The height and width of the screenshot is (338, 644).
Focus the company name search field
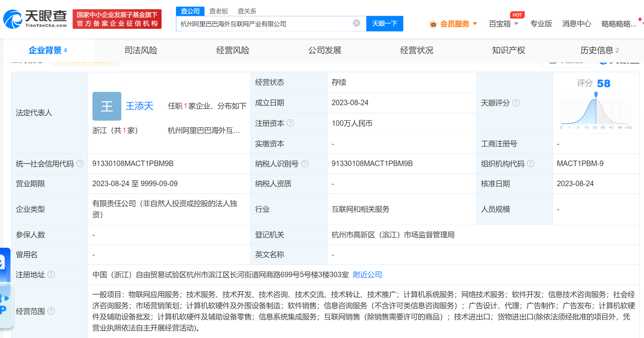[x=264, y=24]
